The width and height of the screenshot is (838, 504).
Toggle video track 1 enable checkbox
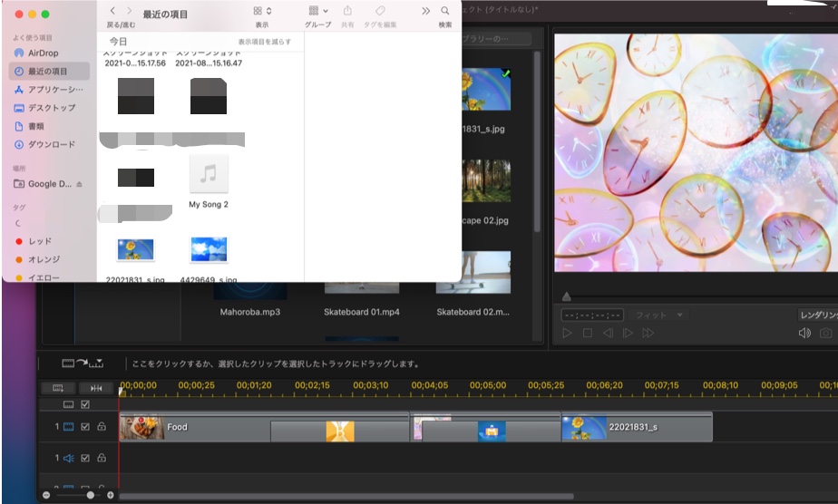[85, 426]
